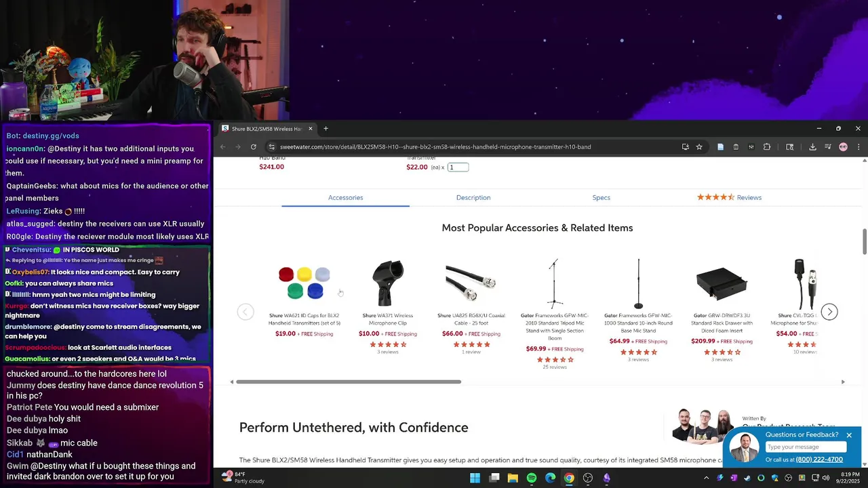Click the 25 reviews text under Gator tripod stand
This screenshot has width=868, height=488.
(555, 367)
